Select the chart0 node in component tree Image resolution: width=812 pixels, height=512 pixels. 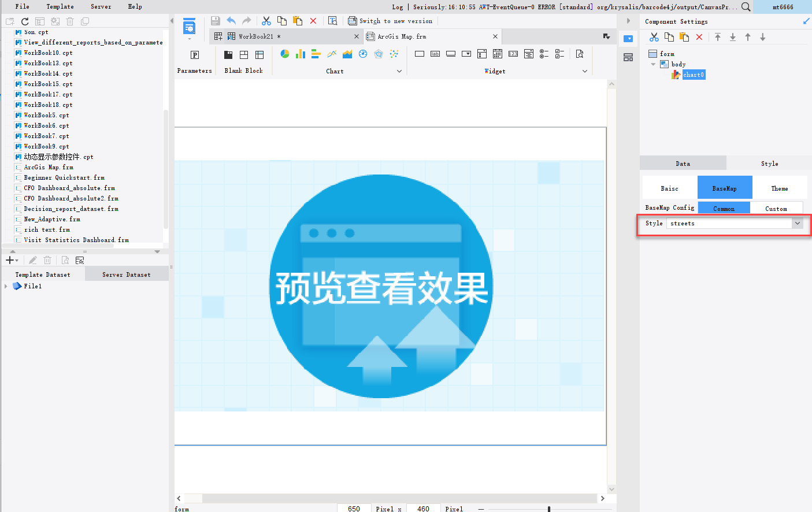693,75
